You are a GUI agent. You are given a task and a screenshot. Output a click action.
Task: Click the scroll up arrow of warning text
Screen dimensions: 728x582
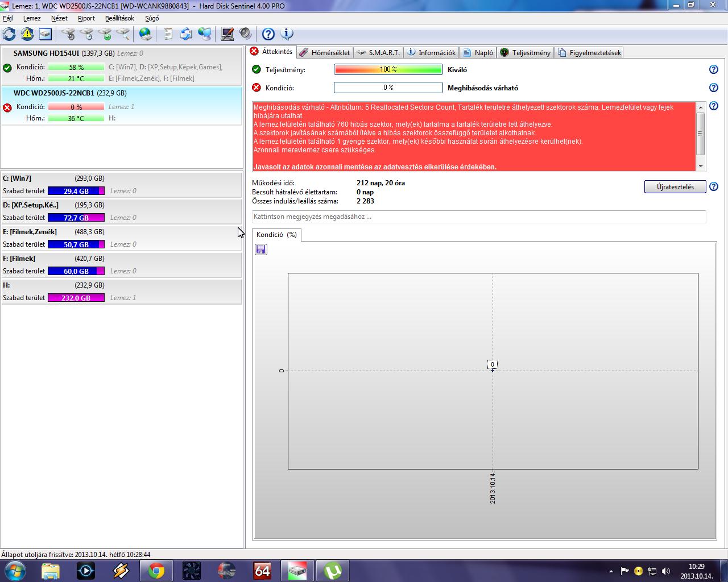click(x=701, y=107)
